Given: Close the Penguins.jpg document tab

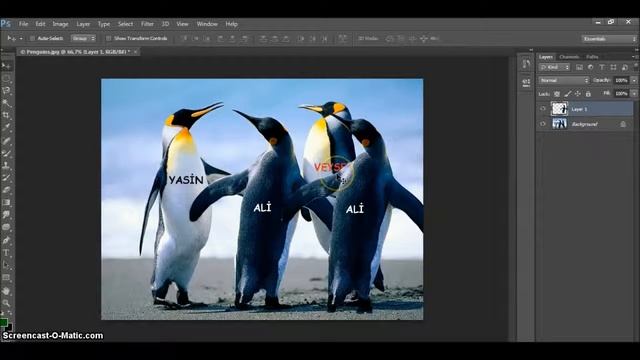Looking at the screenshot, I should coord(136,52).
